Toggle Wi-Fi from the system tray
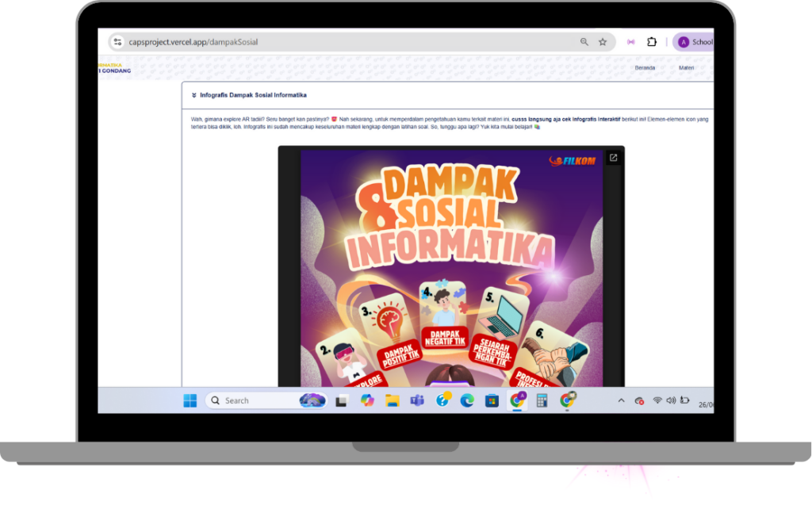 pos(657,400)
